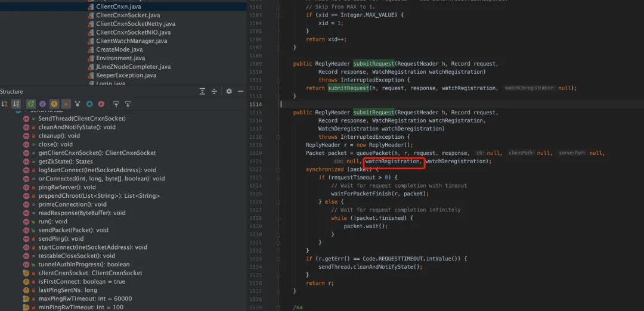Toggle Show Lambdas pink lambda filter

(101, 104)
